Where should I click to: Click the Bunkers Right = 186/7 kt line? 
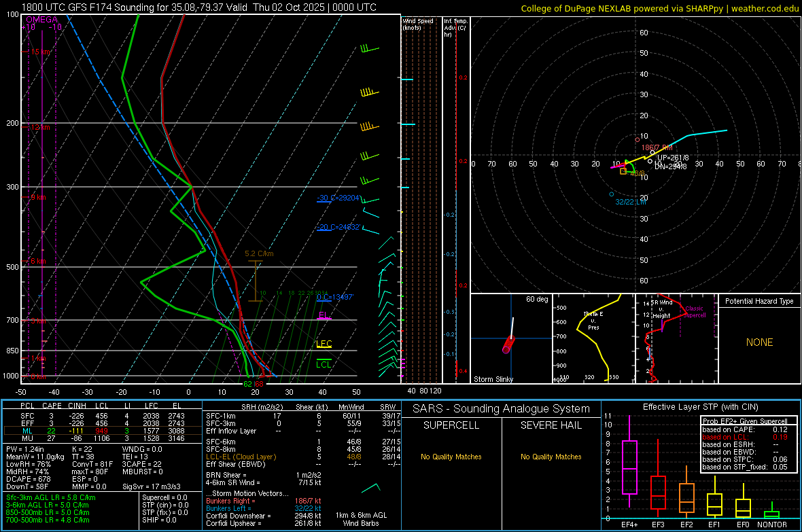click(264, 501)
